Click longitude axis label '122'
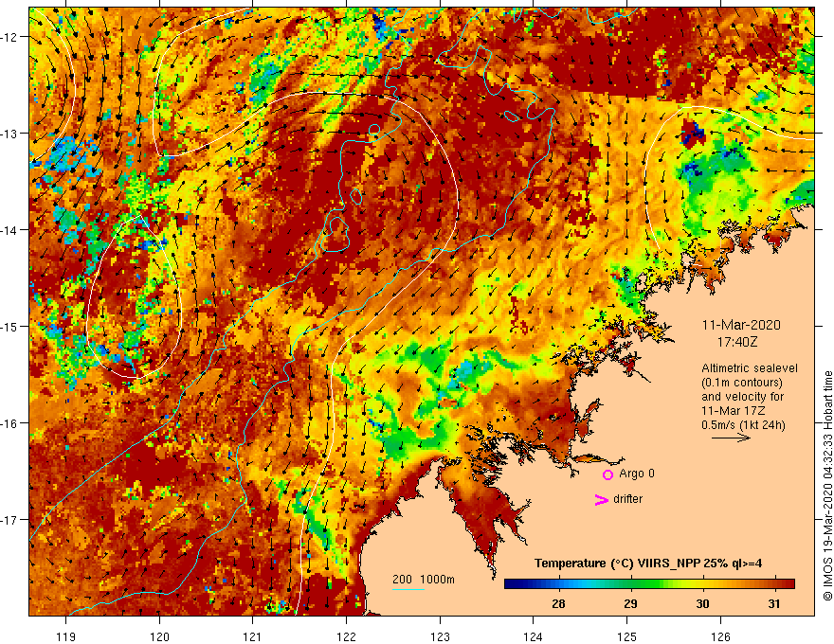Viewport: 834px width, 644px height. pos(346,636)
